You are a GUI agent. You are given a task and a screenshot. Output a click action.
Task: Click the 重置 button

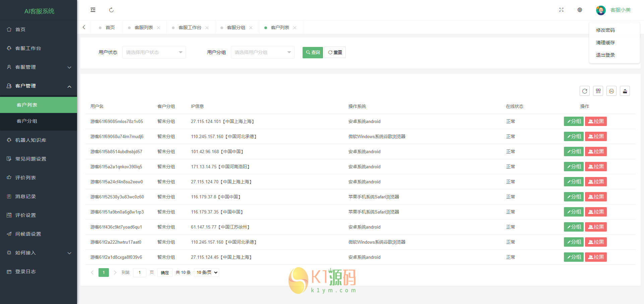point(335,52)
